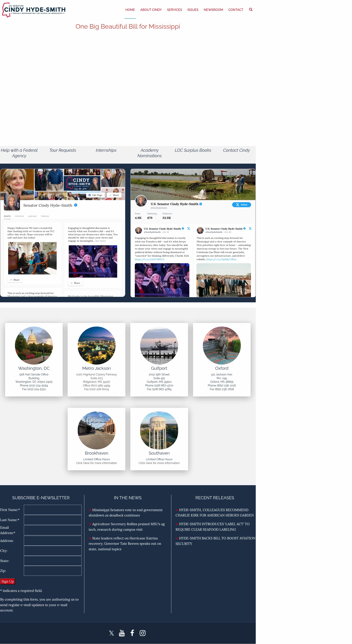The image size is (352, 644).
Task: Open the t.co link in the Oct 30 tweet
Action: point(221,259)
